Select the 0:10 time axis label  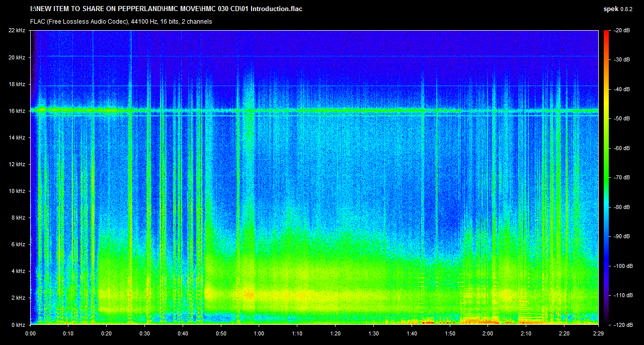pyautogui.click(x=68, y=333)
